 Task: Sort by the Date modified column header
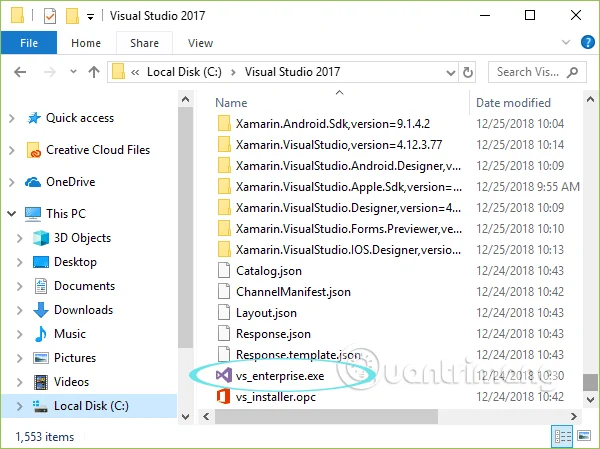click(x=513, y=103)
